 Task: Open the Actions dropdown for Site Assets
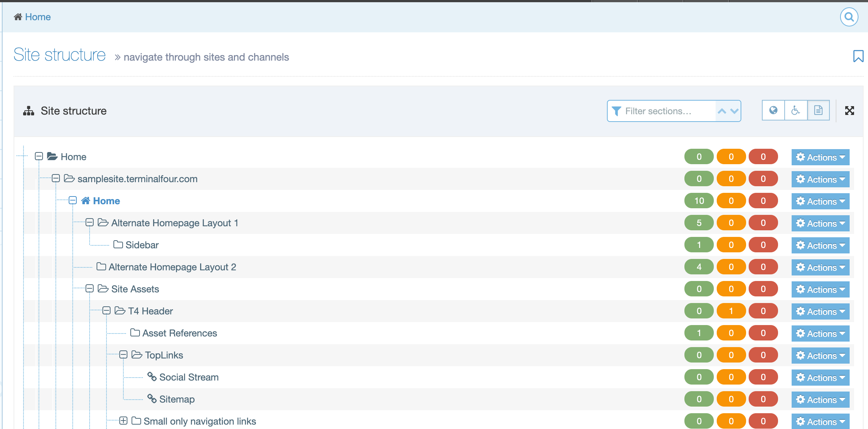point(820,289)
